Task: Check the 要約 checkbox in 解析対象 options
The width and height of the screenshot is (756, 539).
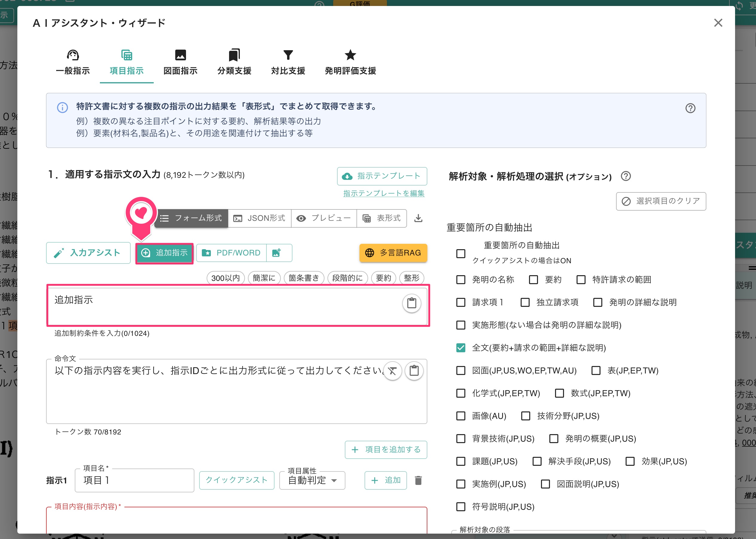Action: (534, 279)
